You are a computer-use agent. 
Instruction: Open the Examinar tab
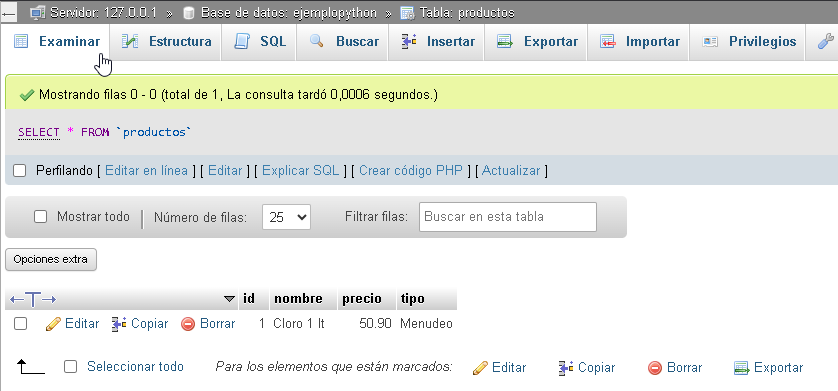pos(57,42)
